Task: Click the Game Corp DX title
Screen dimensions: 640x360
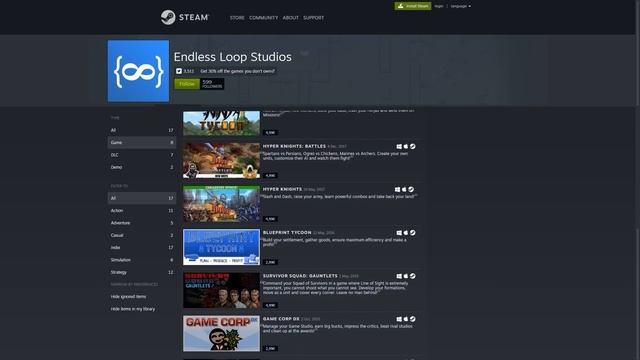Action: point(281,319)
